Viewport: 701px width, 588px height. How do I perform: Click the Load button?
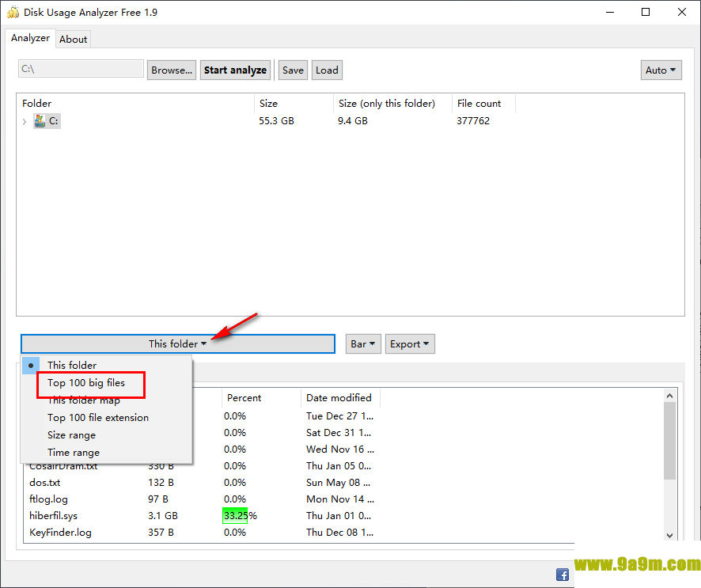point(327,70)
